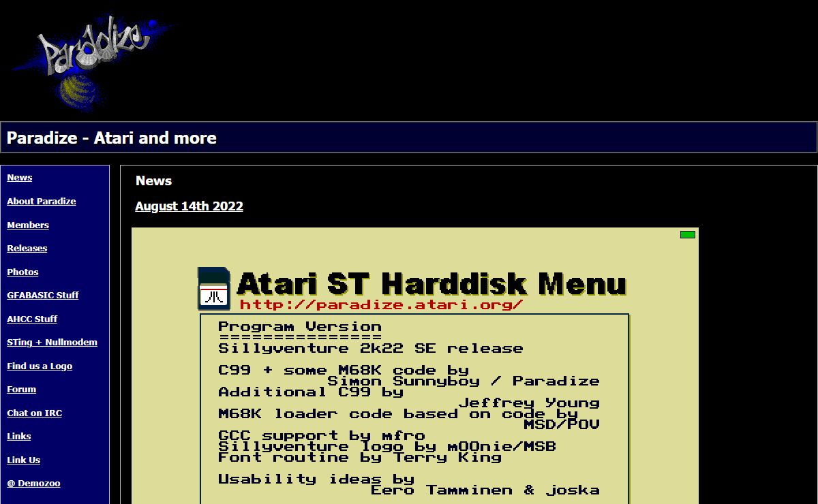View the Photos page

[22, 272]
